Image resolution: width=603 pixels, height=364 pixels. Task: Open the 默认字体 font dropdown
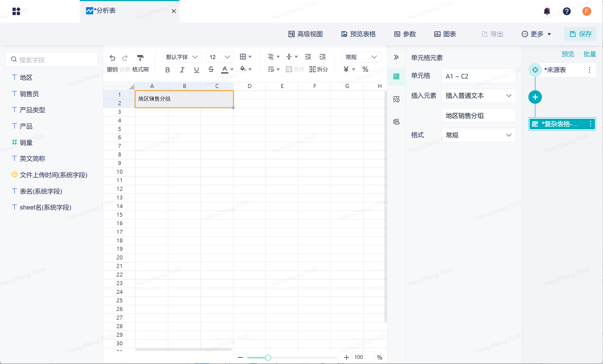[x=182, y=57]
